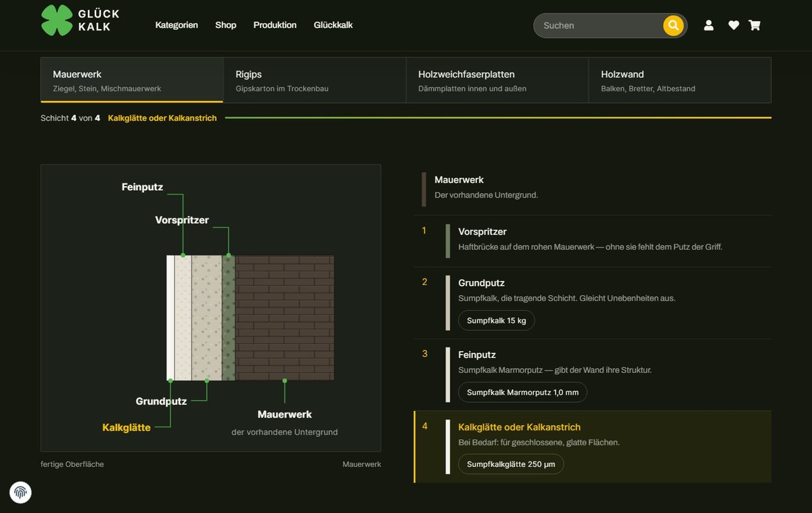Click the Vorspritzer label in the diagram
The width and height of the screenshot is (812, 513).
click(182, 220)
